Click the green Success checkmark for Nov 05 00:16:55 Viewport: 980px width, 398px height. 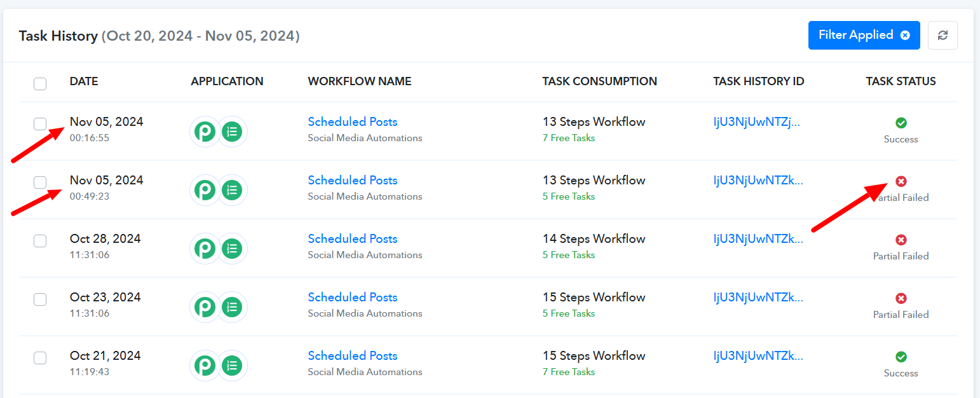901,123
